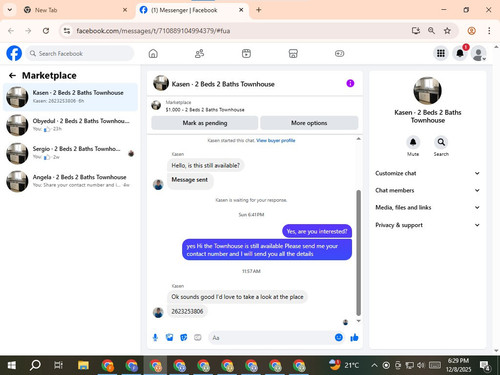Click the Aa message input box
The image size is (500, 375).
point(270,338)
